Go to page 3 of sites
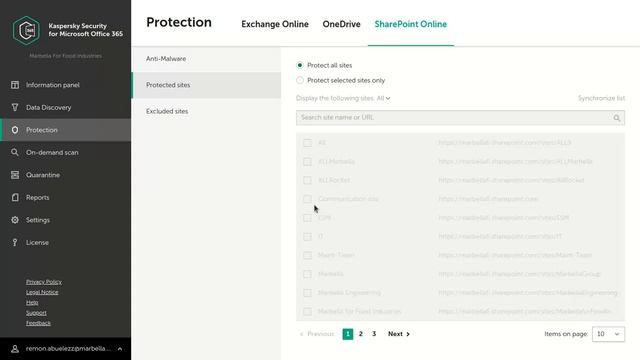 (374, 334)
